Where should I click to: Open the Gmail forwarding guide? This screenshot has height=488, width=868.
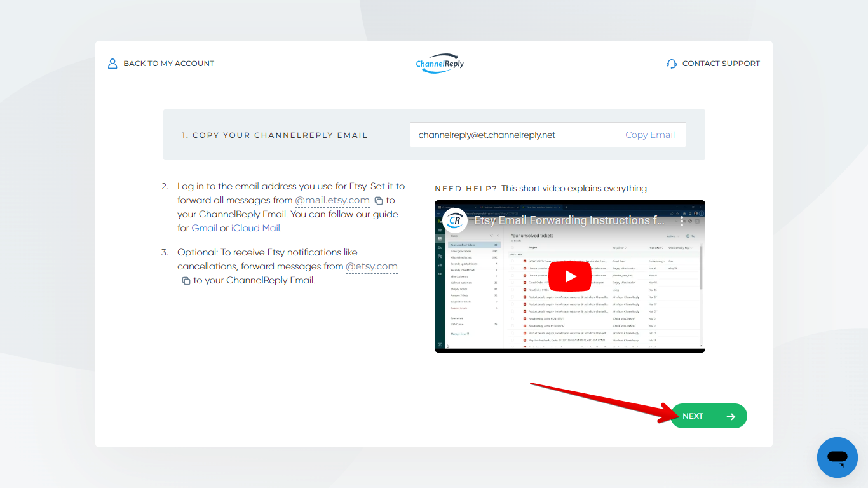click(x=205, y=228)
